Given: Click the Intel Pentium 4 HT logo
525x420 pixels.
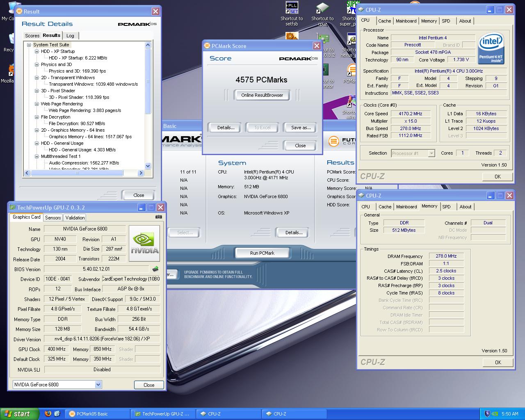Looking at the screenshot, I should point(491,48).
